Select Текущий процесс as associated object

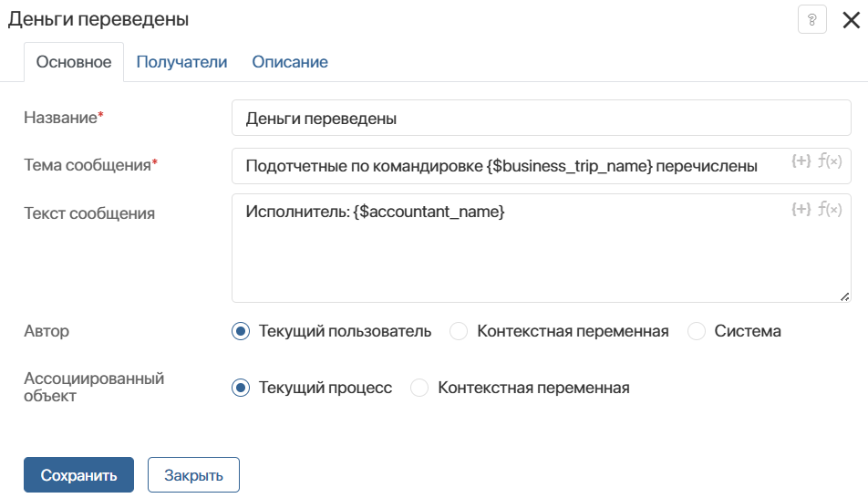(241, 388)
